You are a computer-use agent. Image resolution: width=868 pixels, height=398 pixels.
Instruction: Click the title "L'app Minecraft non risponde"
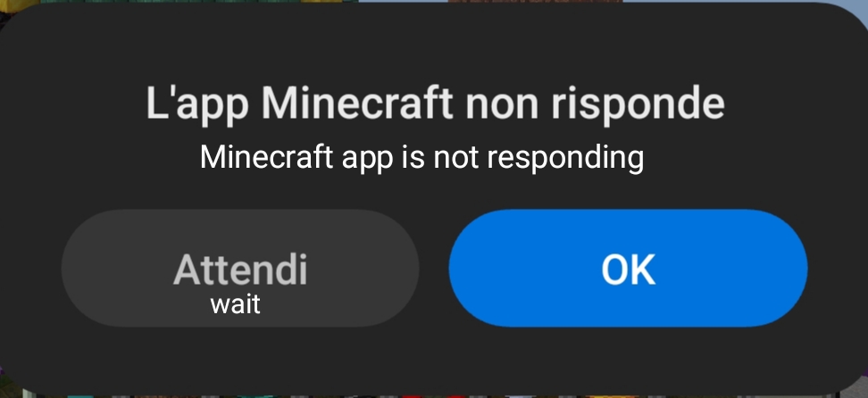click(435, 104)
